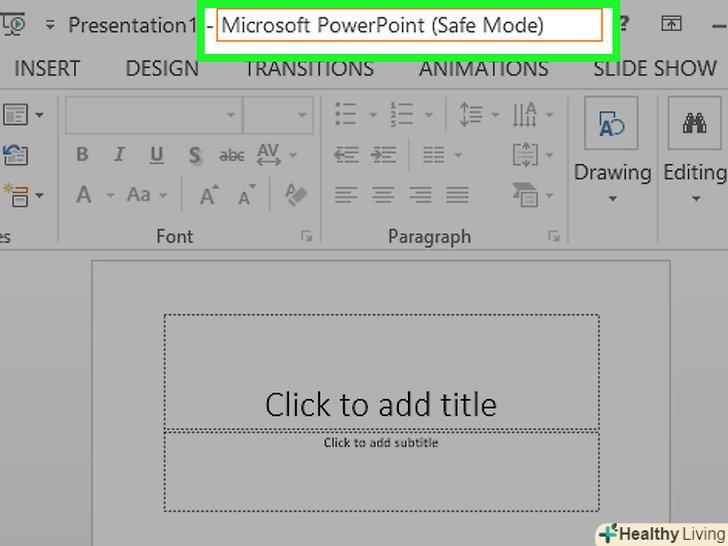The height and width of the screenshot is (546, 728).
Task: Open Text Direction dropdown arrow
Action: [550, 114]
